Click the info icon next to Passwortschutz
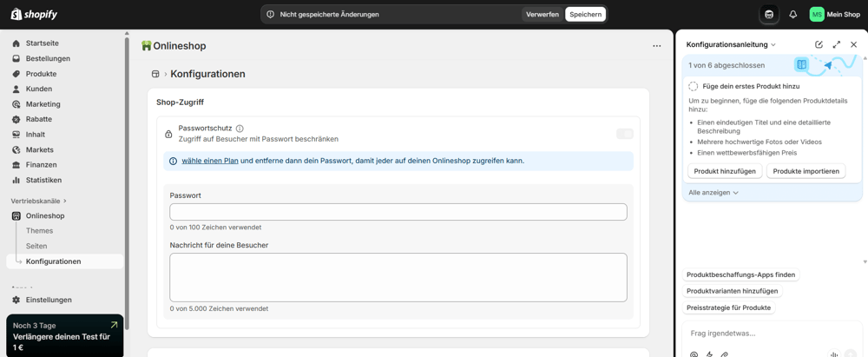868x357 pixels. 240,129
